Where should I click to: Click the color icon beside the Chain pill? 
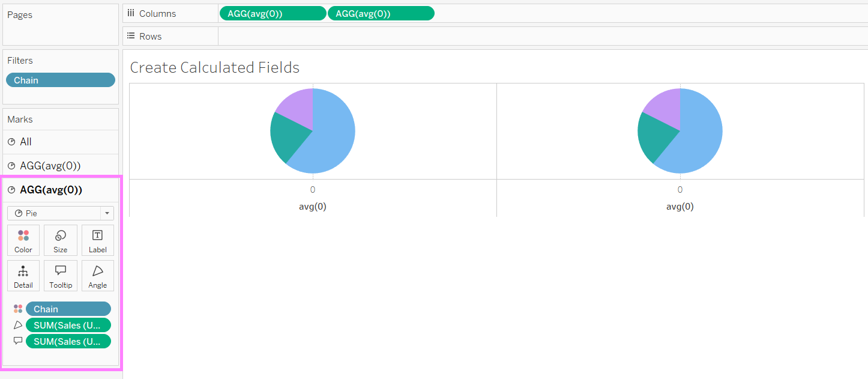click(18, 309)
